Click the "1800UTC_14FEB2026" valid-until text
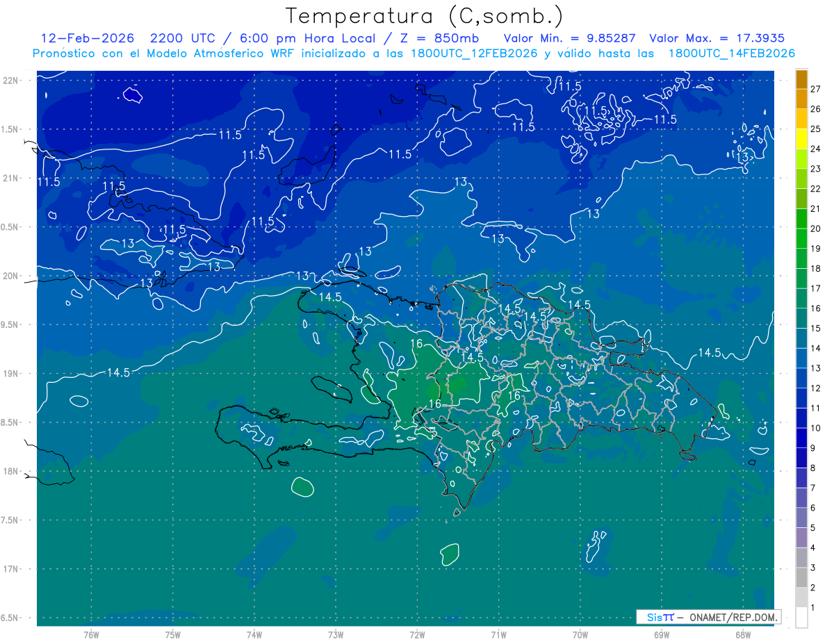834x644 pixels. 732,53
